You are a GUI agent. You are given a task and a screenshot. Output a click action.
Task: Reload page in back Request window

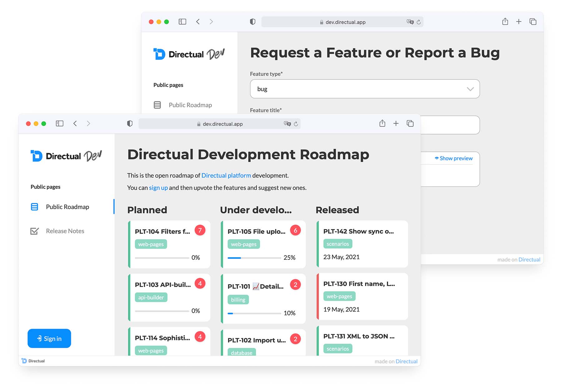[x=419, y=22]
